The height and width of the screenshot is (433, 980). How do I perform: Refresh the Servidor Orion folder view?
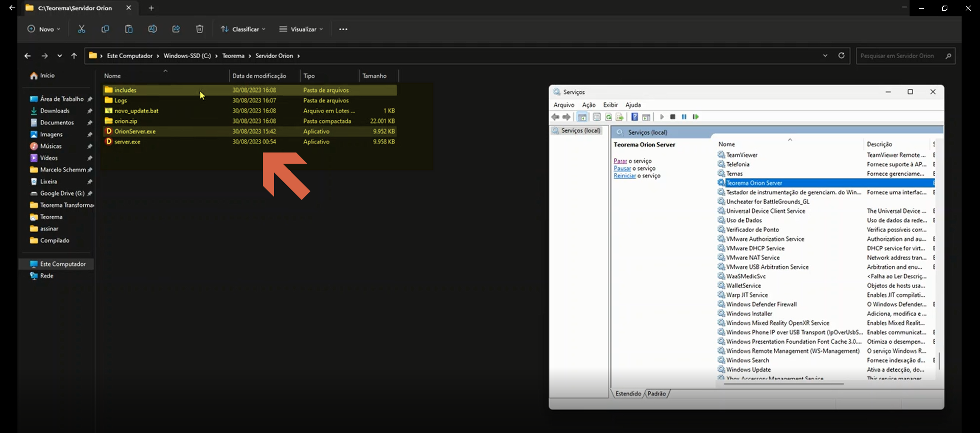[841, 56]
